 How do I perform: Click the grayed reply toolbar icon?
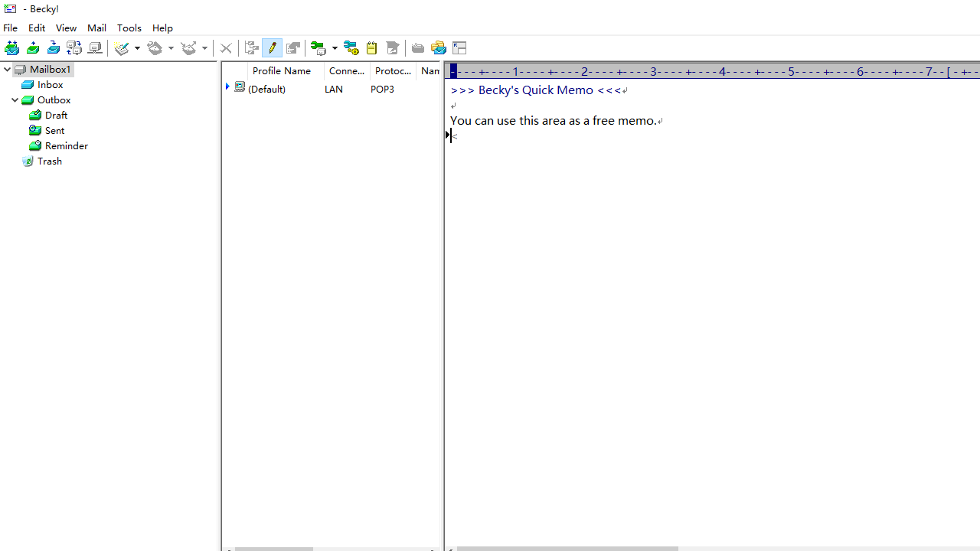coord(155,48)
